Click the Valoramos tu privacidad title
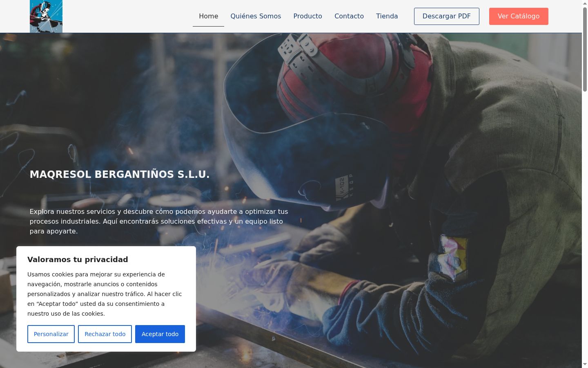Screen dimensions: 588x368 78,260
